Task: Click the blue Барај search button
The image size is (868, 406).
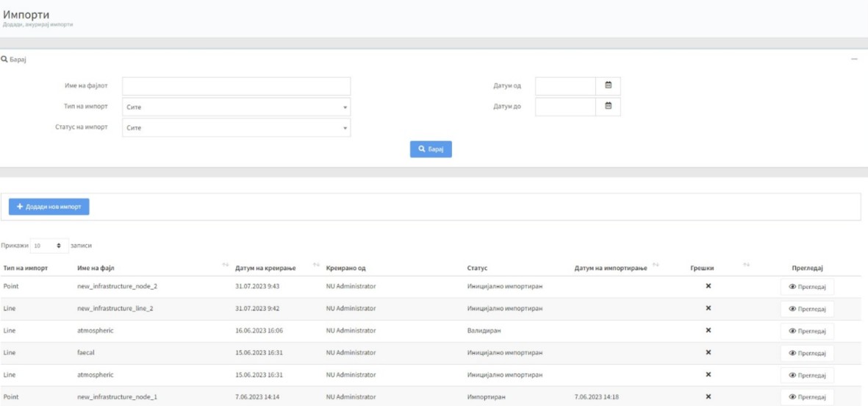Action: (x=431, y=149)
